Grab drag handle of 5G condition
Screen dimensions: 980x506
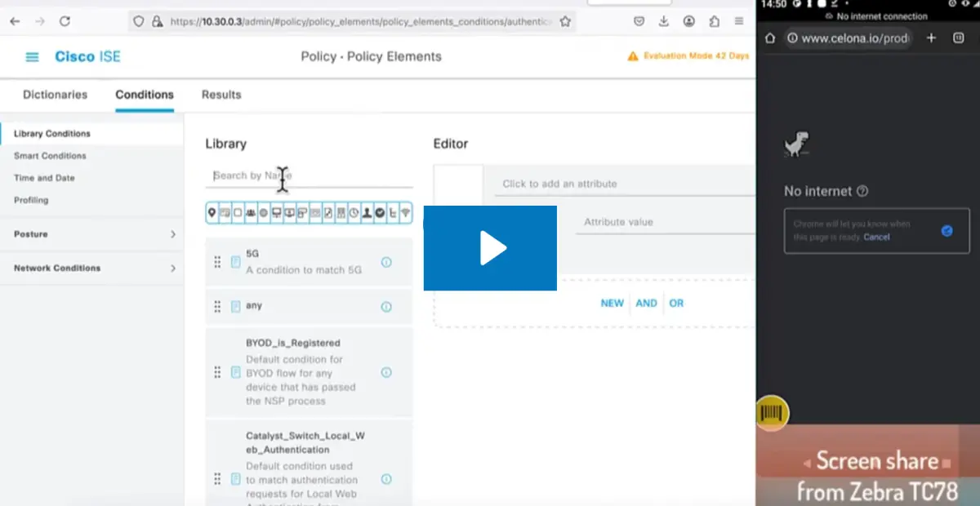click(217, 262)
